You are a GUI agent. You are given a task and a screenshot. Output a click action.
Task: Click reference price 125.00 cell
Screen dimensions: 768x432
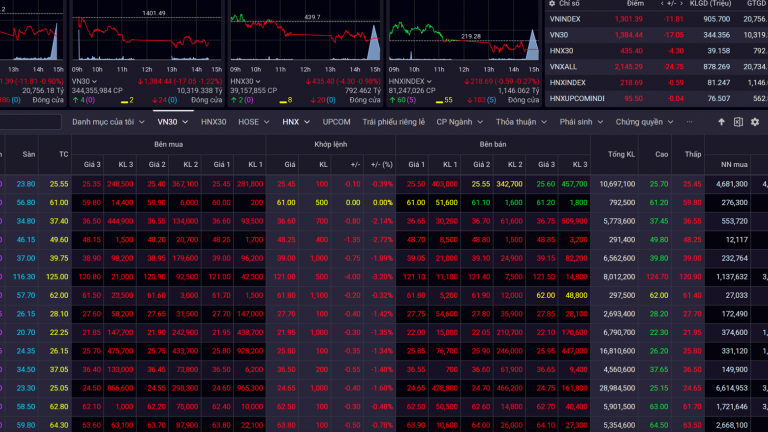[57, 277]
